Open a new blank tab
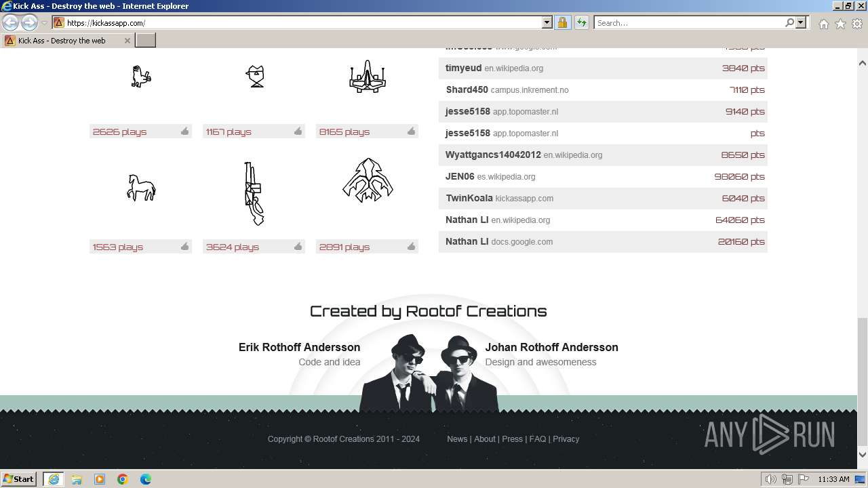This screenshot has width=868, height=488. click(146, 40)
